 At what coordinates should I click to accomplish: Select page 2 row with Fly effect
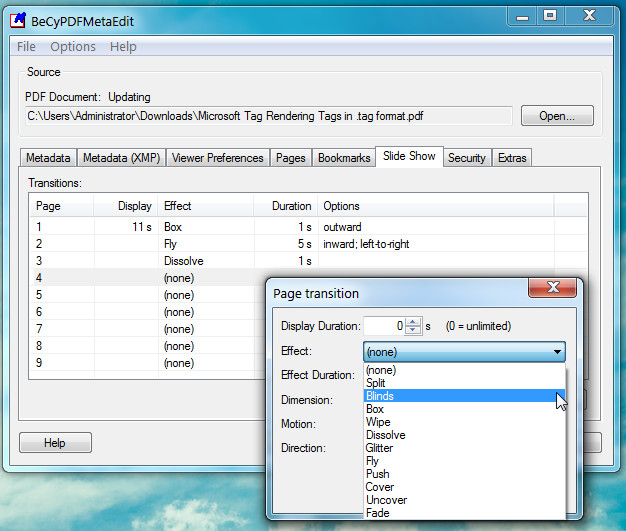pos(308,244)
